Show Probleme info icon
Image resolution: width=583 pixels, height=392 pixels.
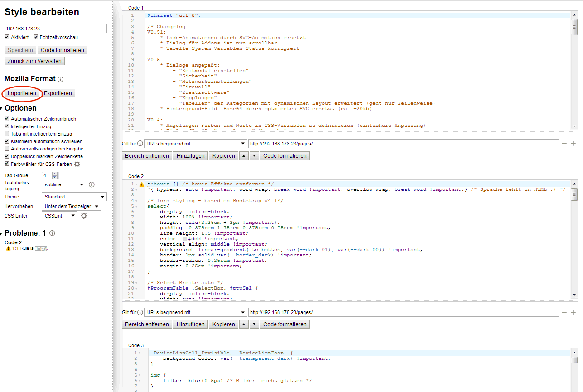(x=52, y=233)
